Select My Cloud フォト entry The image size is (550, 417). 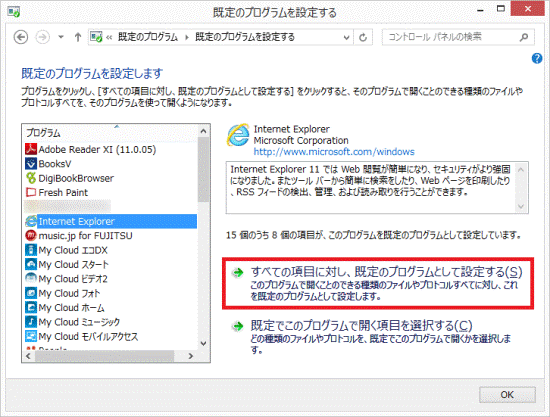click(111, 293)
